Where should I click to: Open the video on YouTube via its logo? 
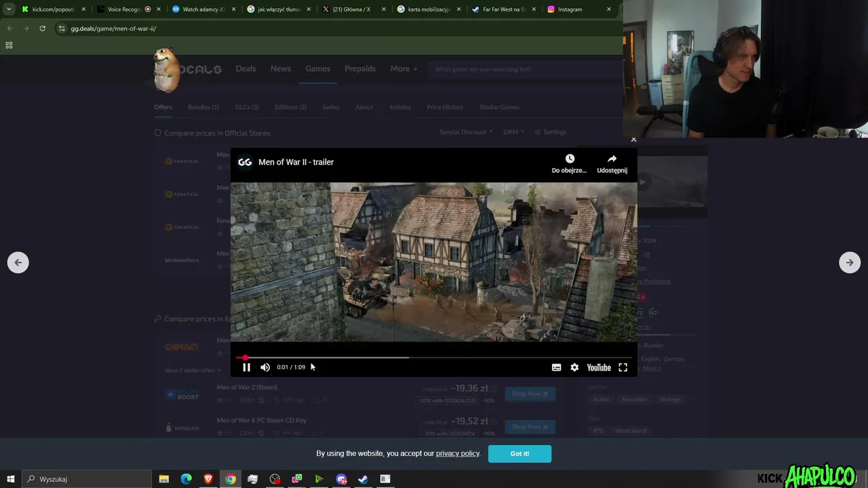click(599, 367)
